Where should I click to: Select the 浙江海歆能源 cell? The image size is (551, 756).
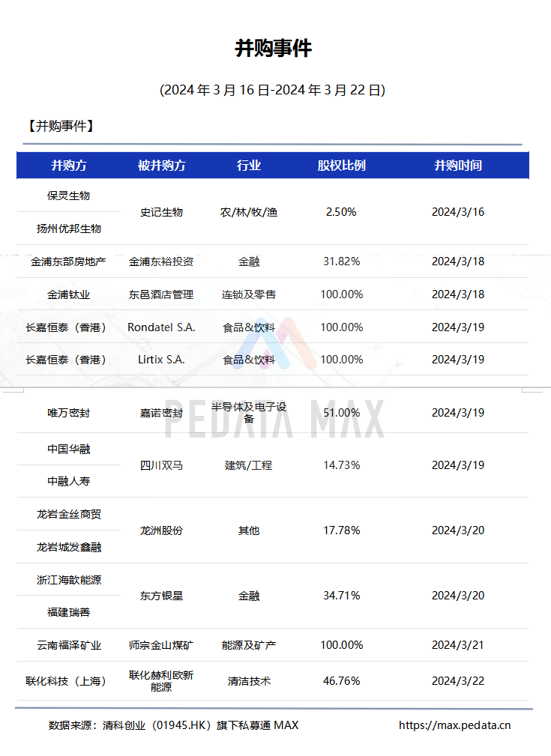68,580
